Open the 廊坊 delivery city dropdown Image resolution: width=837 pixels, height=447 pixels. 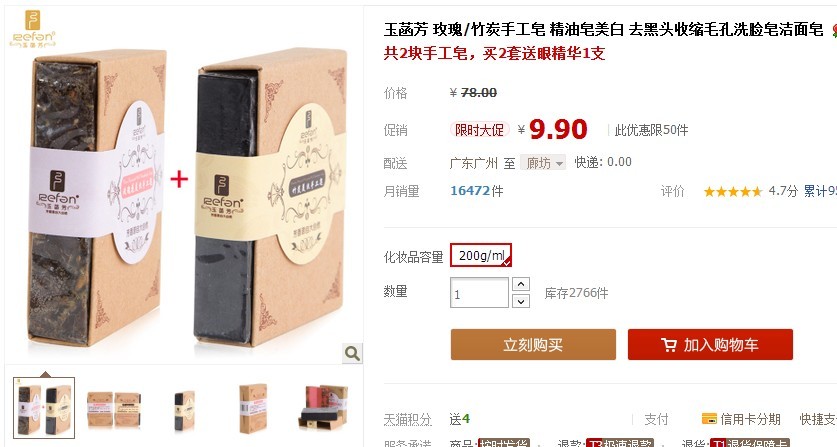coord(543,162)
